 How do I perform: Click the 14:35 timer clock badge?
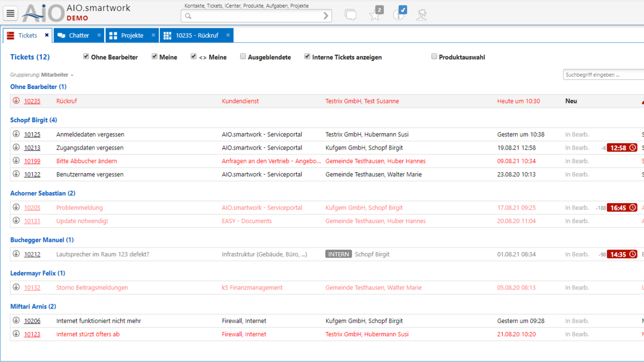622,254
